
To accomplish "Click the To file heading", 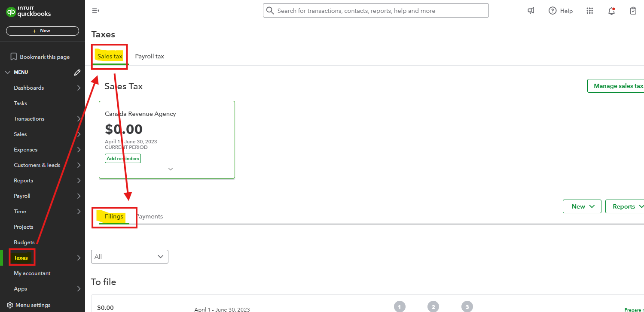I will [104, 282].
